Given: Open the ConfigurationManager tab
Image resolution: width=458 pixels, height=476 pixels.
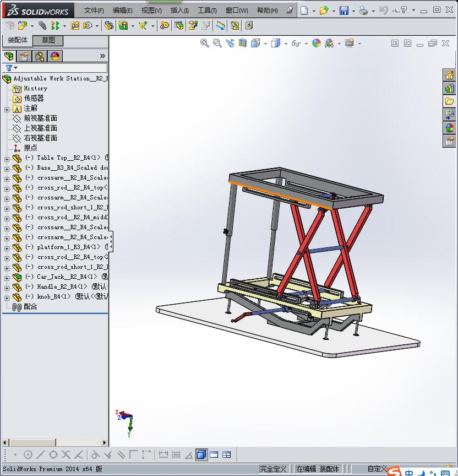Looking at the screenshot, I should click(40, 56).
